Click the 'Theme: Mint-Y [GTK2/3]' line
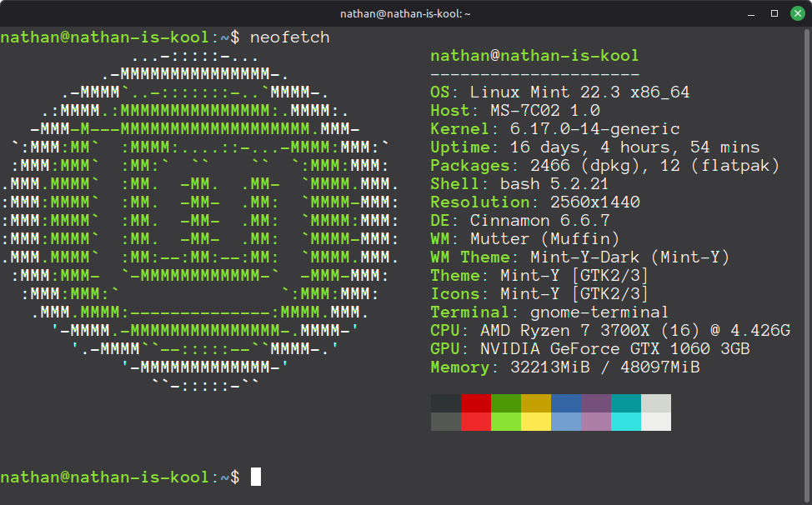This screenshot has width=812, height=505. pyautogui.click(x=539, y=276)
